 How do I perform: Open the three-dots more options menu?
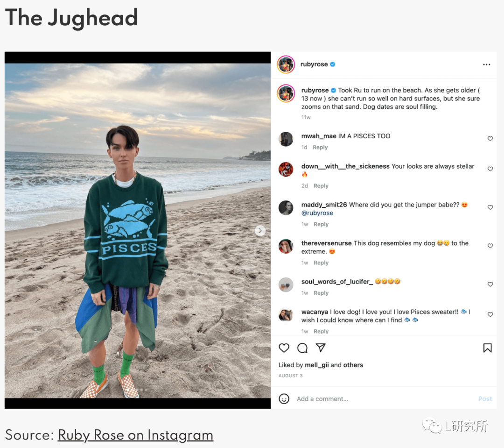tap(487, 64)
